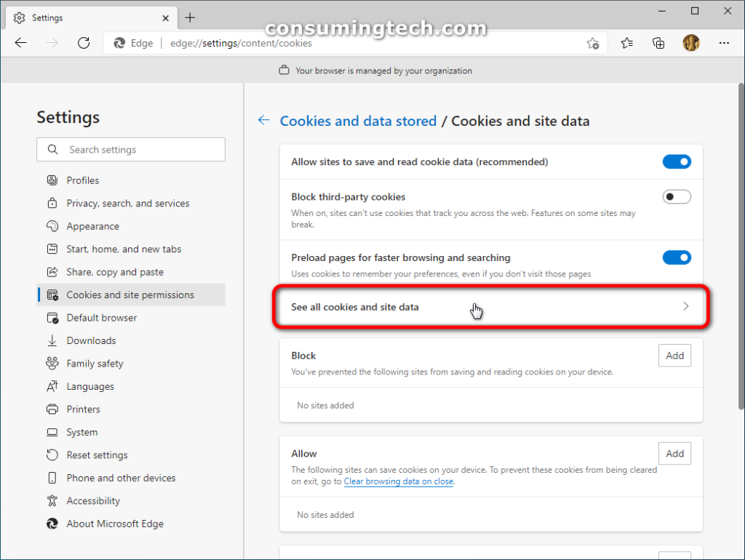Reload the page with refresh icon

coord(84,43)
